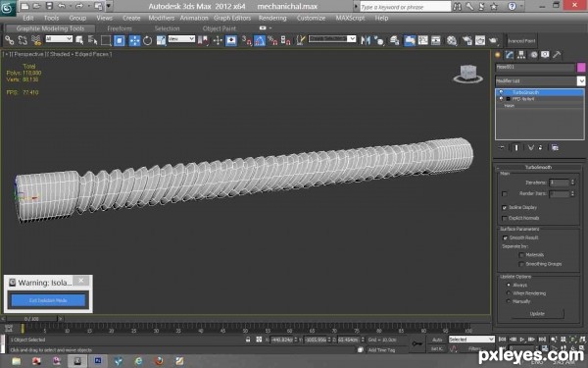This screenshot has width=588, height=368.
Task: Switch to the Create command panel tab
Action: [x=498, y=55]
